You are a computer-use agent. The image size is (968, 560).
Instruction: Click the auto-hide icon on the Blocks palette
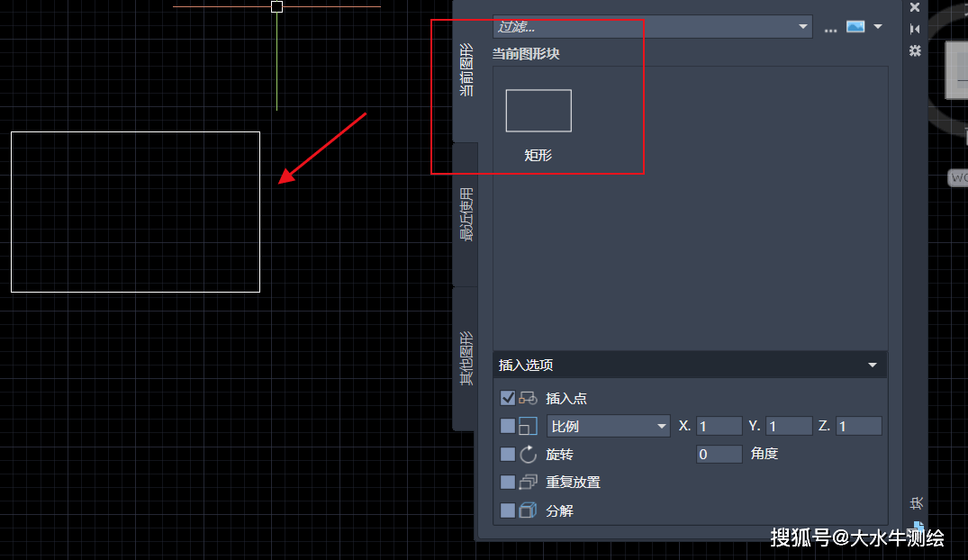915,29
